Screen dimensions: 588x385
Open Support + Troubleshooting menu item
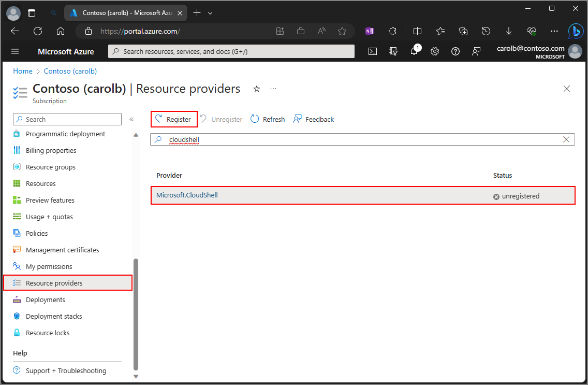67,370
